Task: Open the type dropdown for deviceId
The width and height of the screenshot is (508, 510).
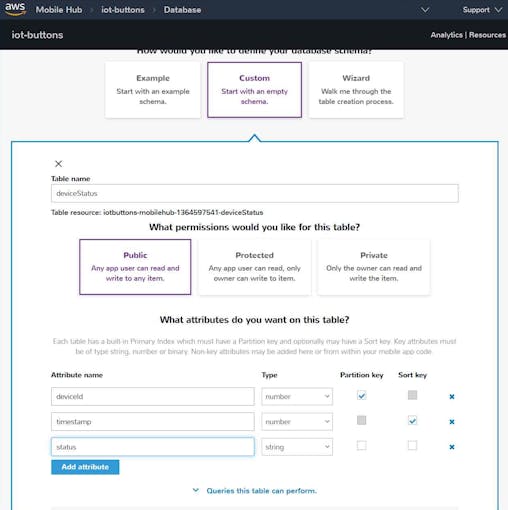Action: tap(297, 396)
